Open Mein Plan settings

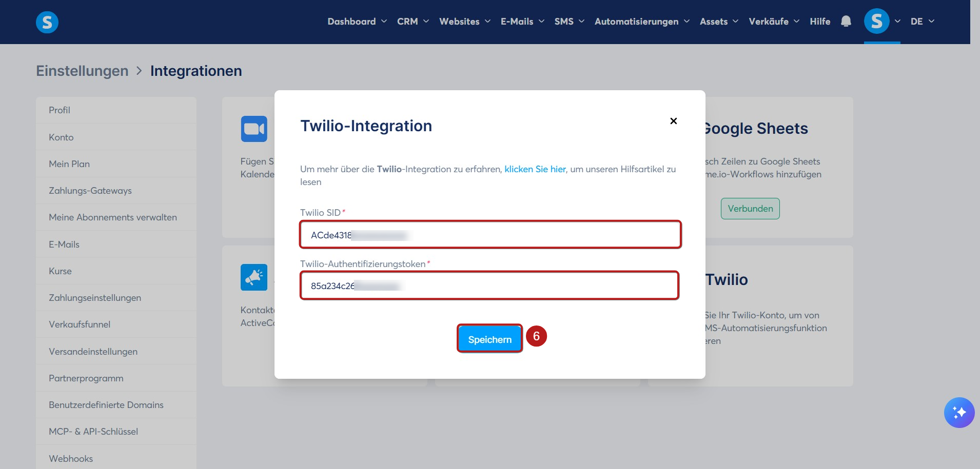click(x=116, y=164)
